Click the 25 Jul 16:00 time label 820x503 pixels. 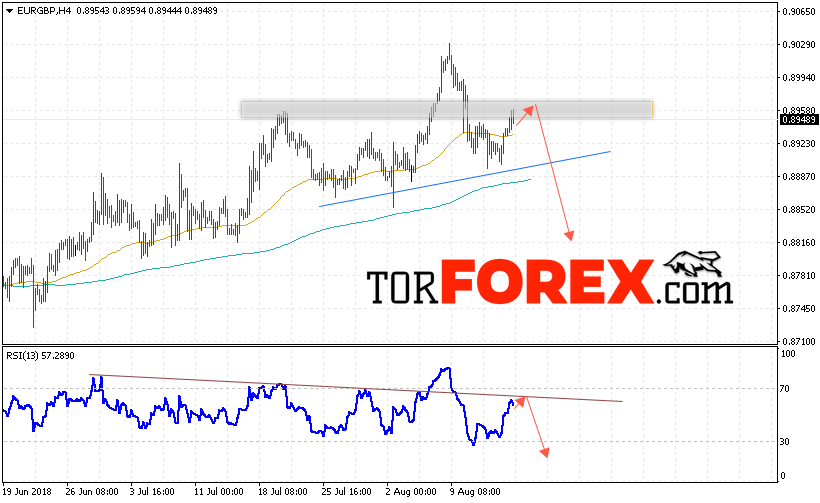coord(347,492)
